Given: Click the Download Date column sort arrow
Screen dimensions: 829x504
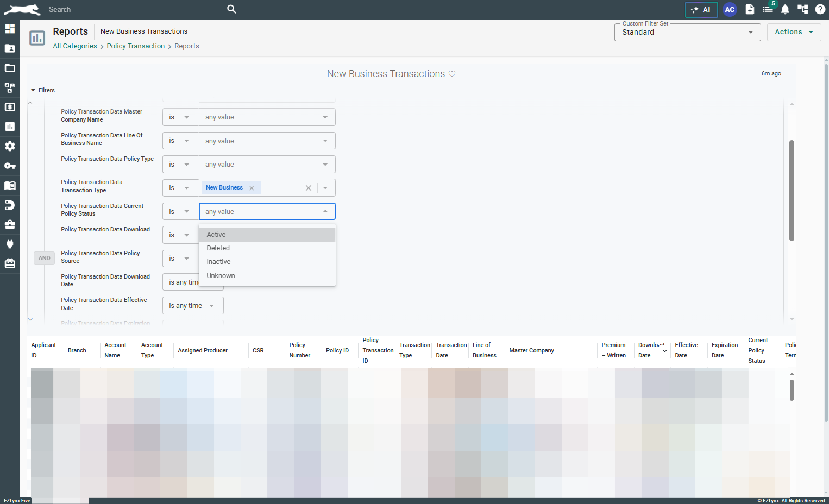Looking at the screenshot, I should [x=664, y=351].
